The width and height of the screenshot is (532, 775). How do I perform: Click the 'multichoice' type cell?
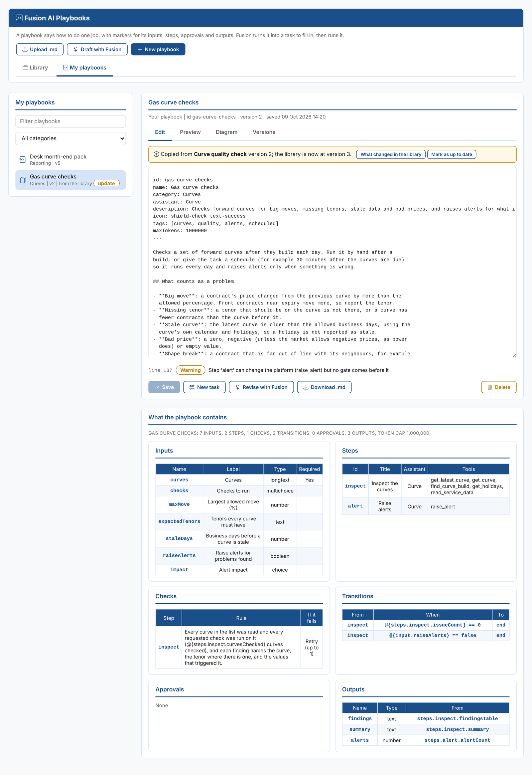(280, 491)
